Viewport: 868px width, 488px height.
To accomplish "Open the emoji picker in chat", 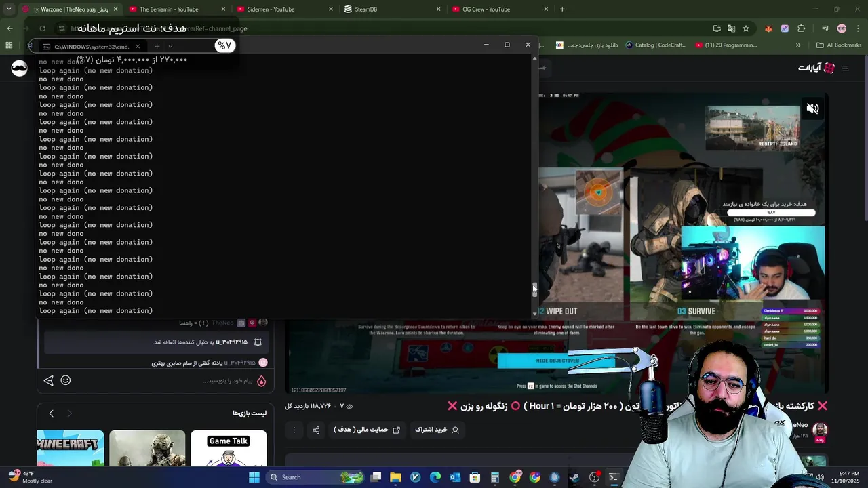I will (66, 380).
